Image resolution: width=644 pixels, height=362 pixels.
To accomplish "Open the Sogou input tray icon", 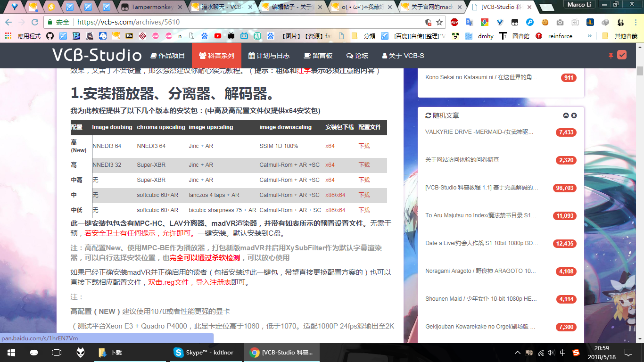I will 576,352.
